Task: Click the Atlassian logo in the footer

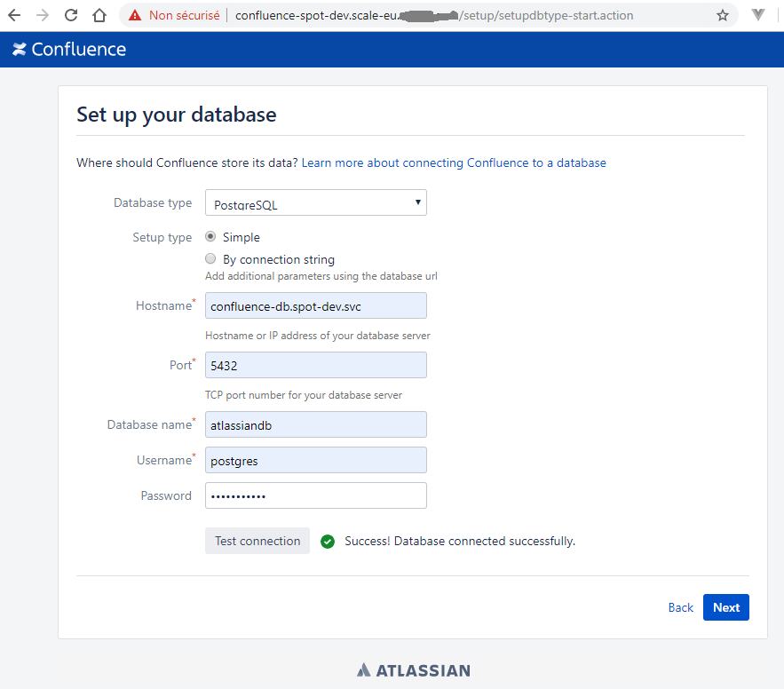Action: pos(414,670)
